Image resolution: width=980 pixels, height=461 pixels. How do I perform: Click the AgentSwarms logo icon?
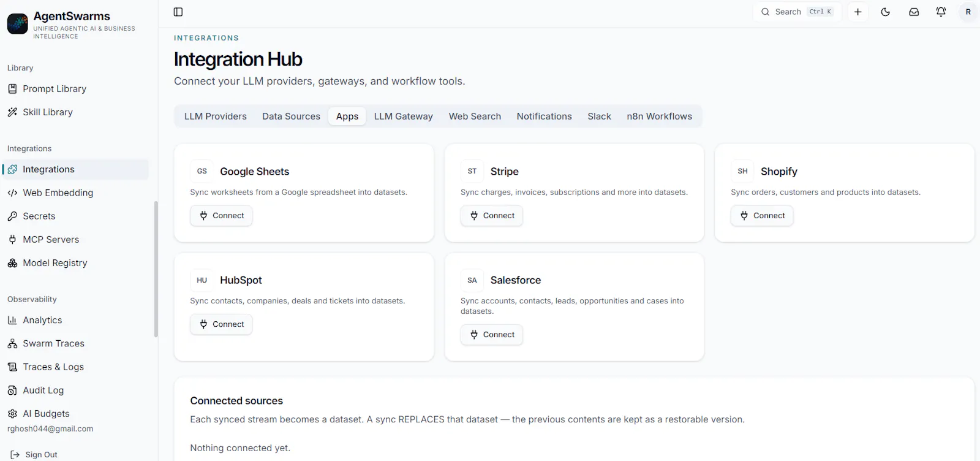[x=18, y=23]
